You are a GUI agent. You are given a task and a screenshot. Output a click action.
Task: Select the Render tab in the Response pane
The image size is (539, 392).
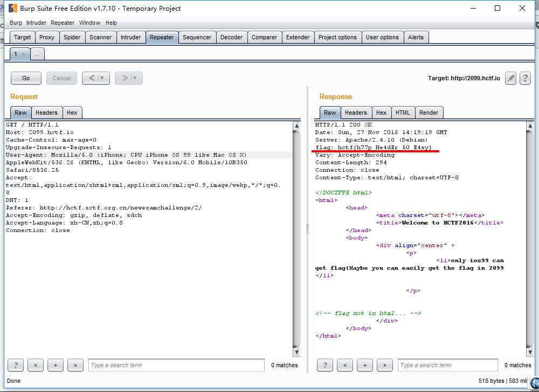(x=429, y=113)
